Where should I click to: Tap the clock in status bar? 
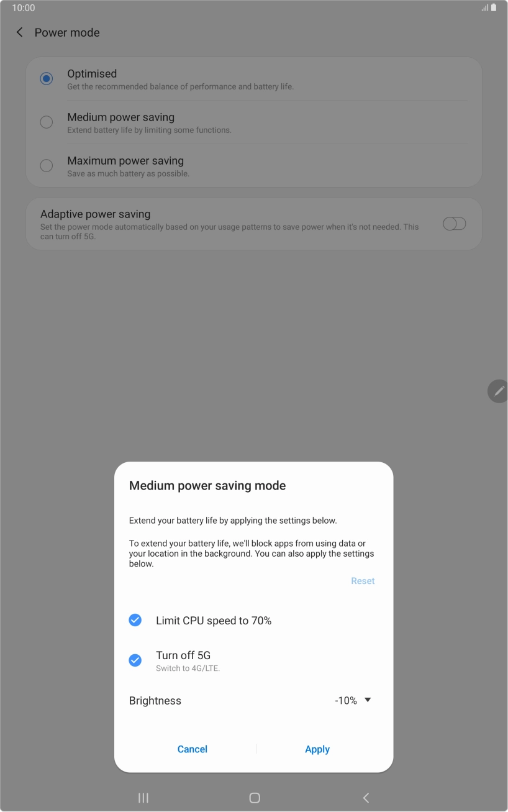(x=24, y=8)
